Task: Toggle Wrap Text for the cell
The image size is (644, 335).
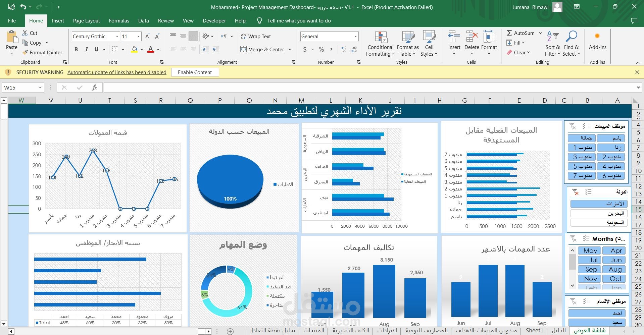Action: (256, 36)
